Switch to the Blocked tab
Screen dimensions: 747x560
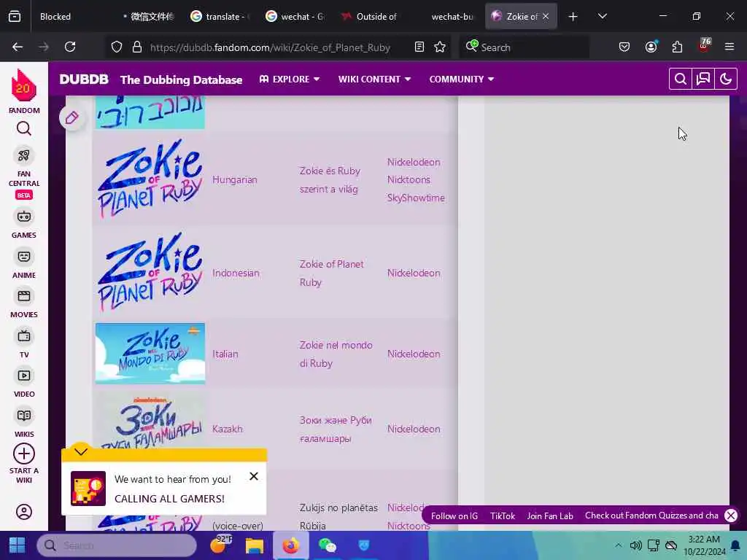click(x=69, y=17)
